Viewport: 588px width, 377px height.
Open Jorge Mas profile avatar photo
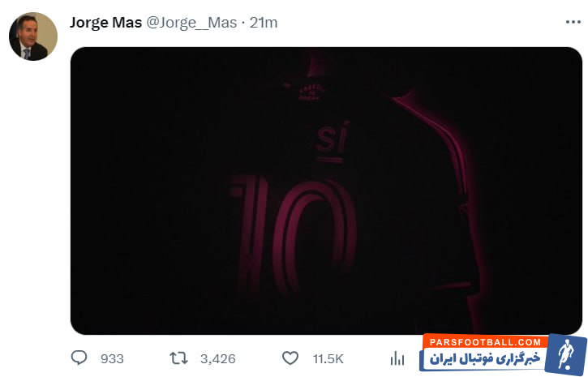point(33,36)
